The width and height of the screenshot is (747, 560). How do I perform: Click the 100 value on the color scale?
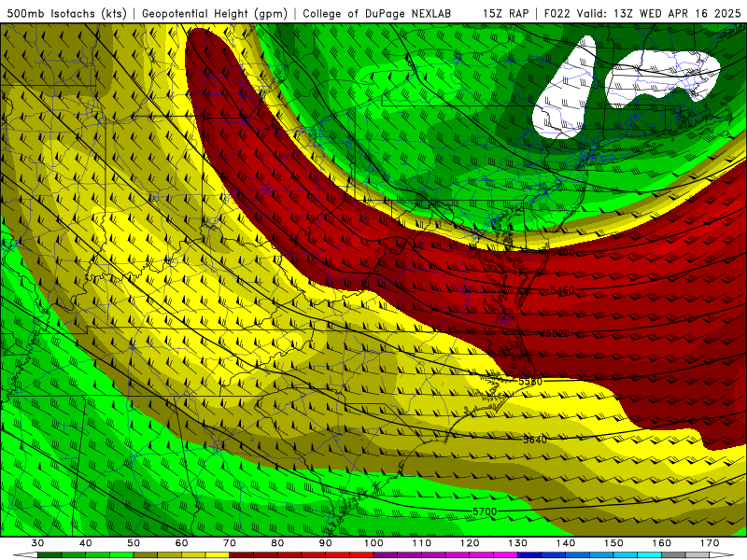tap(373, 543)
